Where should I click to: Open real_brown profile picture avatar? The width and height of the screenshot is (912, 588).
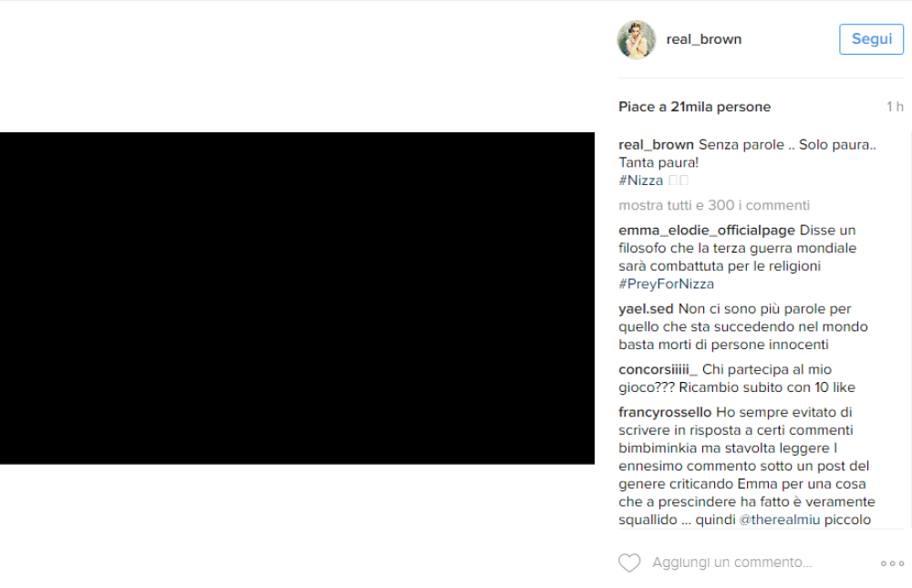tap(637, 39)
